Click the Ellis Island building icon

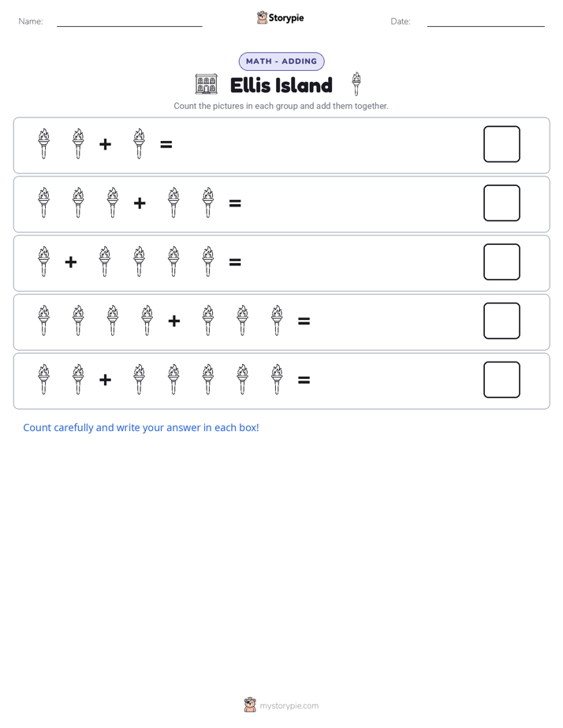(x=207, y=84)
